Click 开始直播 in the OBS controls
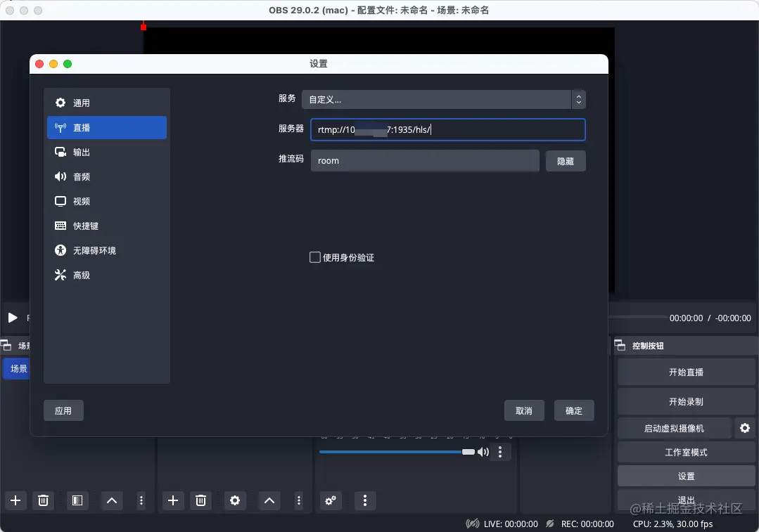The width and height of the screenshot is (759, 532). (686, 372)
